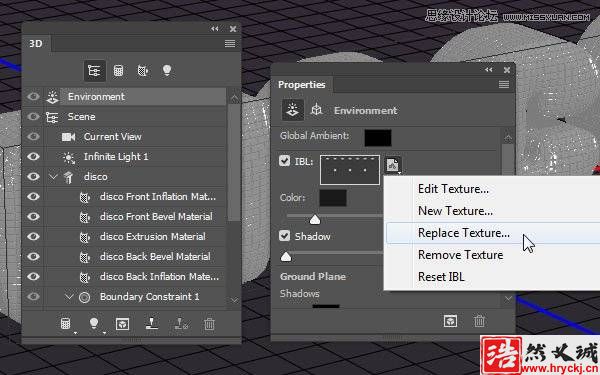Screen dimensions: 600x375
Task: Filter 3D panel by whole scene
Action: [94, 71]
